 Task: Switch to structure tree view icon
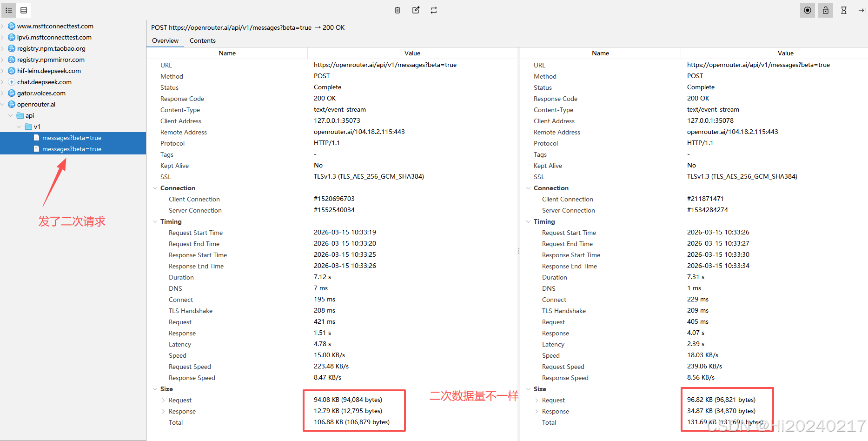click(x=9, y=10)
